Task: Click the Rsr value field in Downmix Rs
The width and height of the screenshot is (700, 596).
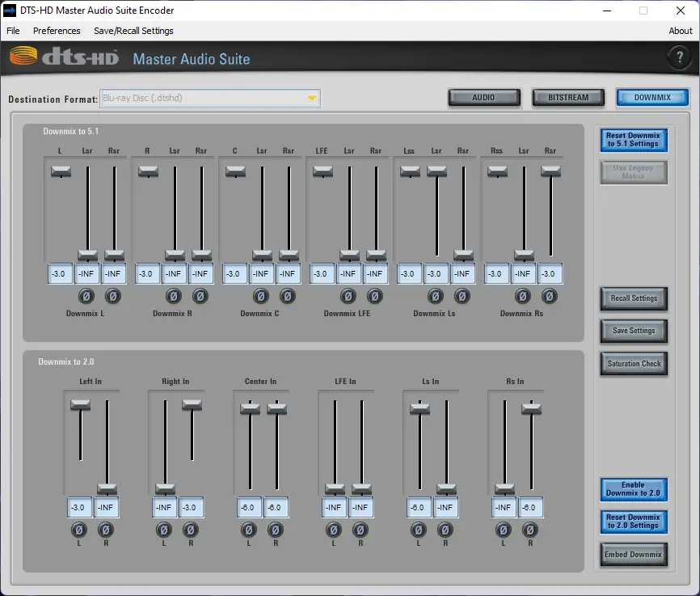Action: coord(550,273)
